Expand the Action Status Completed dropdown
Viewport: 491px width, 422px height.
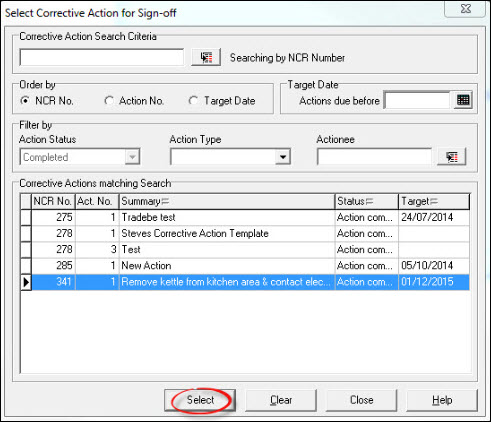[132, 157]
